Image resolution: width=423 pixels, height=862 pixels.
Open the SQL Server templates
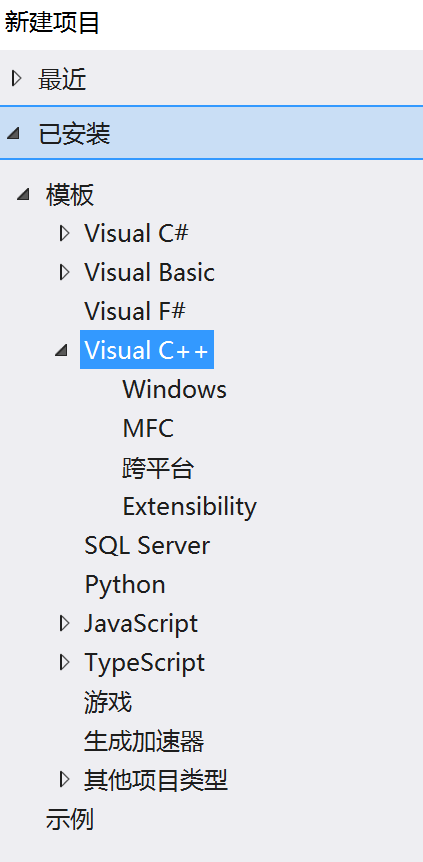pyautogui.click(x=147, y=545)
